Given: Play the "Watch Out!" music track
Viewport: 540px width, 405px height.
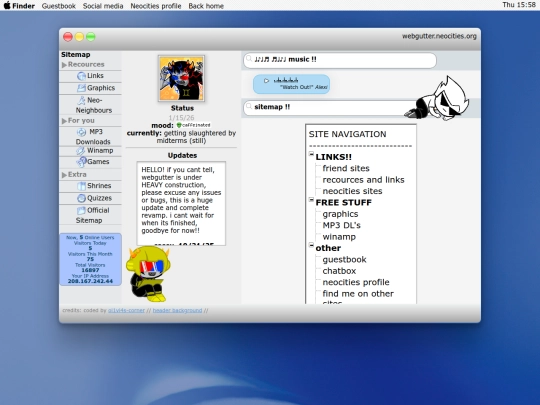Looking at the screenshot, I should tap(266, 81).
